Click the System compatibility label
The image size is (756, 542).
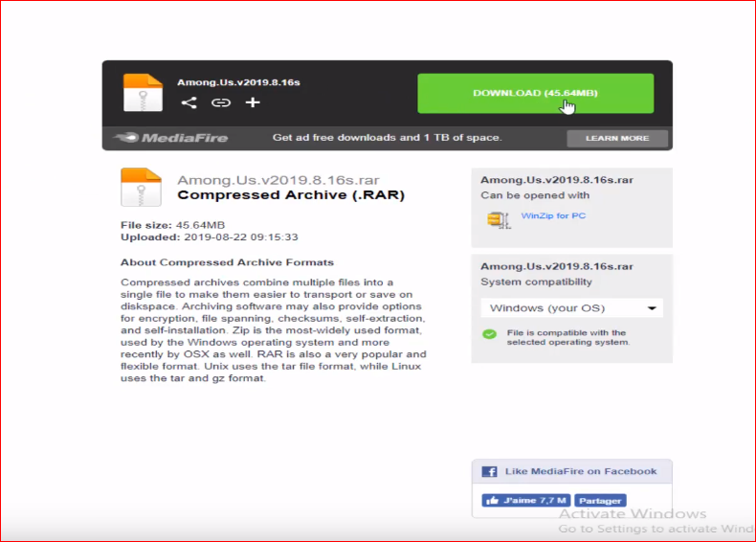point(536,282)
